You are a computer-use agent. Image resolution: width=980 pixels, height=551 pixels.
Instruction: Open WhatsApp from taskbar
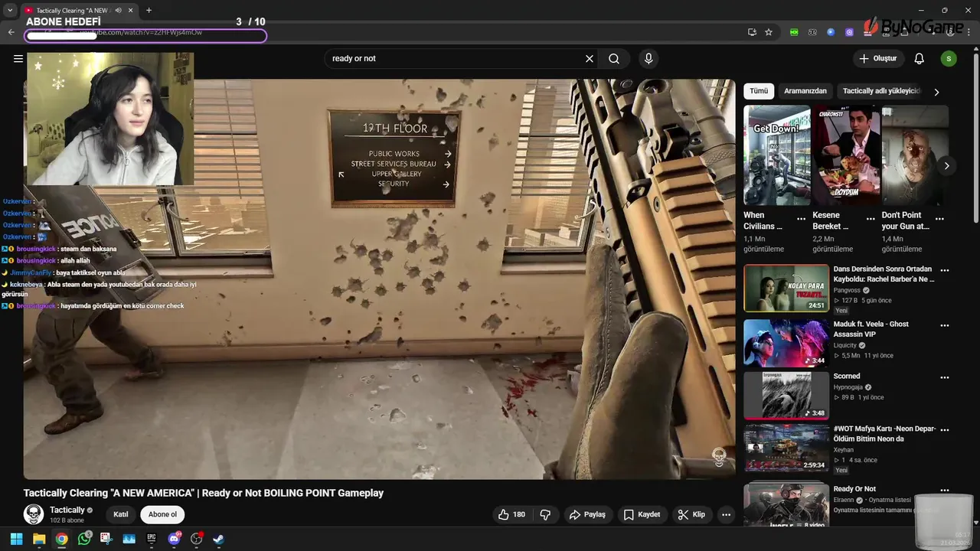click(x=84, y=539)
